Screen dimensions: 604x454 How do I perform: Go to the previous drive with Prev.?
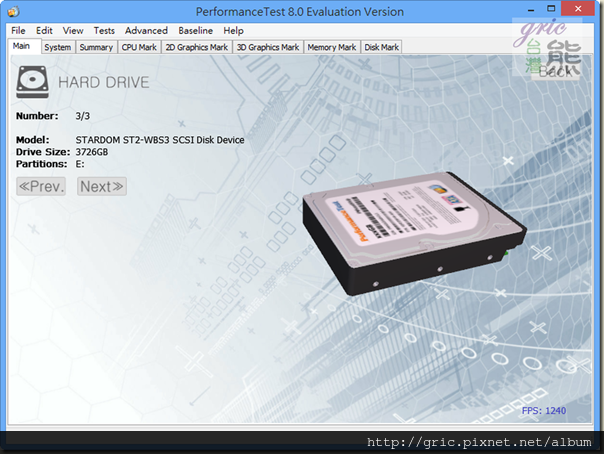[41, 186]
